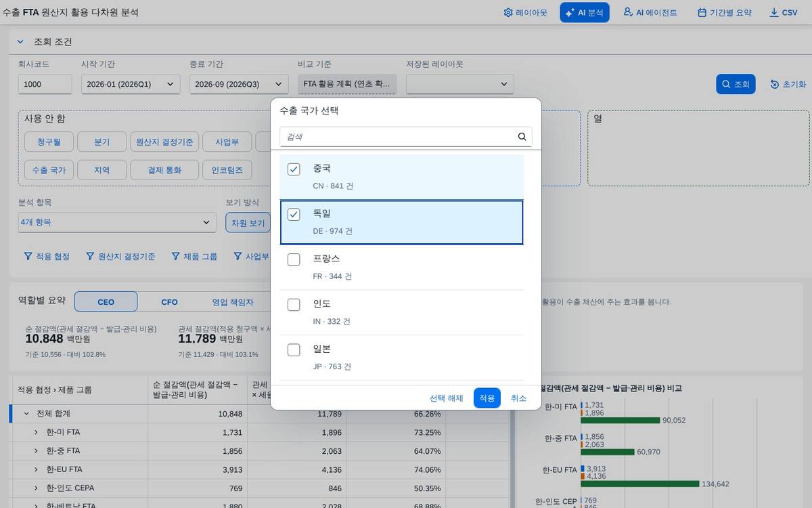This screenshot has height=508, width=812.
Task: Click the 한-EU FTA green bar 134,642
Action: (639, 484)
